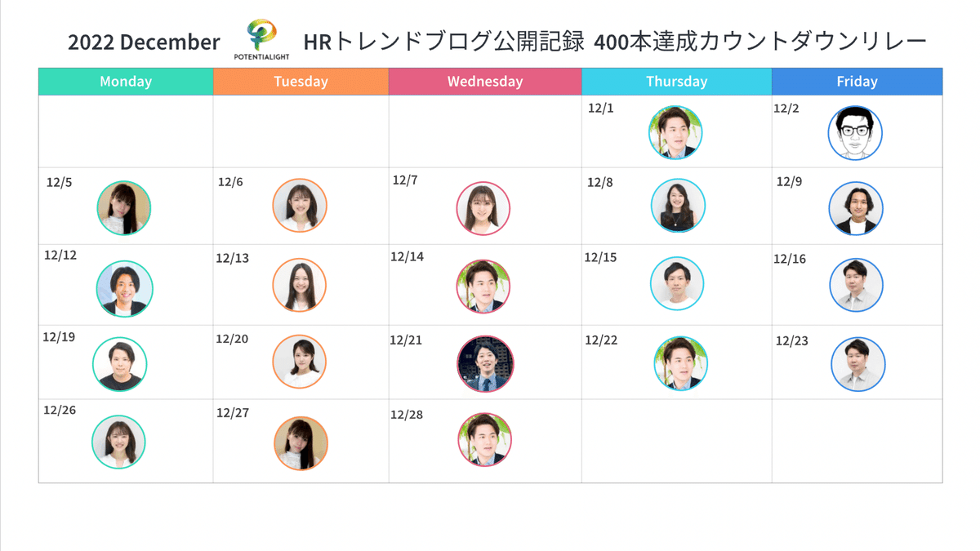Click the 2022 December title text
The width and height of the screenshot is (980, 551).
pyautogui.click(x=144, y=42)
